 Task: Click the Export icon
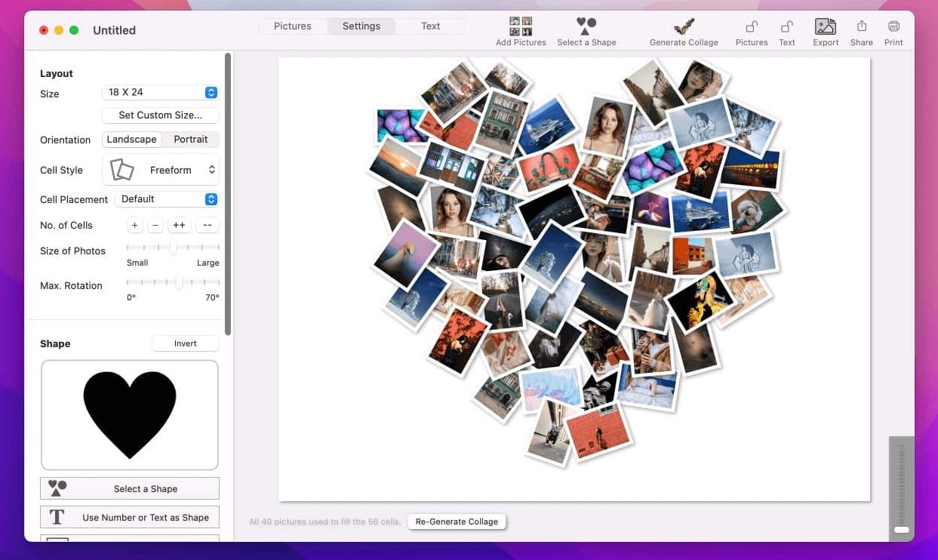pyautogui.click(x=826, y=27)
